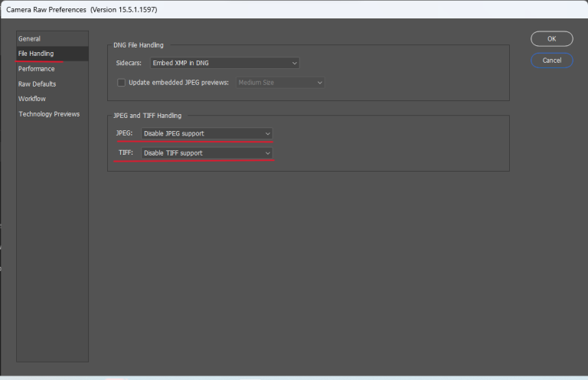Switch to the Performance section

(x=37, y=69)
